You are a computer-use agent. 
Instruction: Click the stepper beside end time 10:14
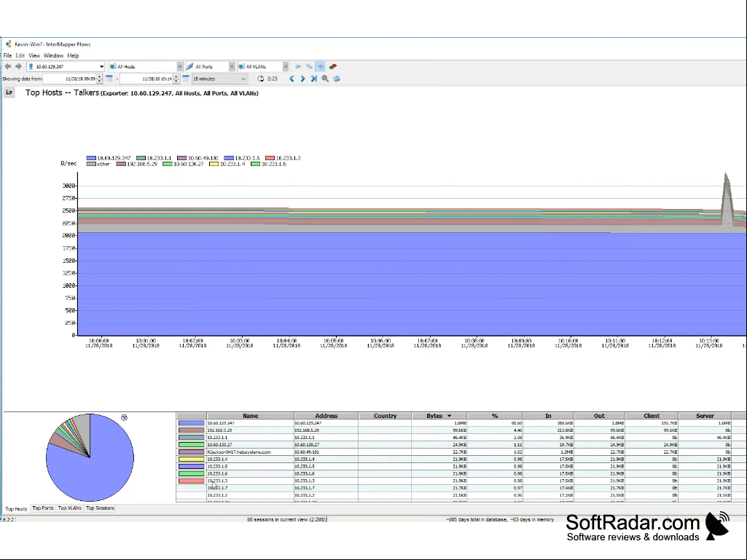tap(176, 79)
